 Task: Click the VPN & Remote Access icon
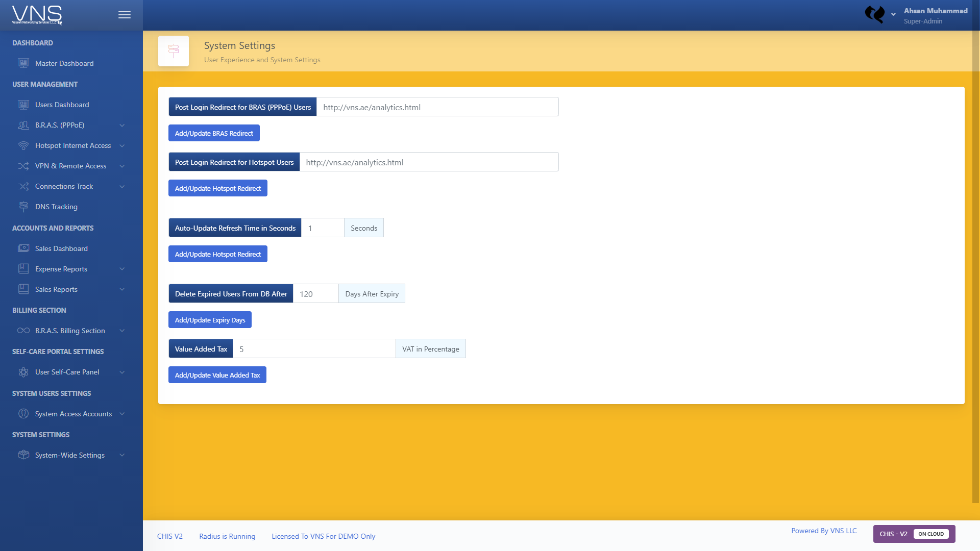coord(23,166)
